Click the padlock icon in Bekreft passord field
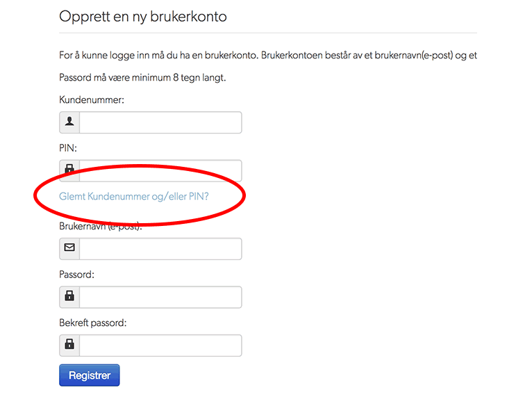 click(69, 344)
